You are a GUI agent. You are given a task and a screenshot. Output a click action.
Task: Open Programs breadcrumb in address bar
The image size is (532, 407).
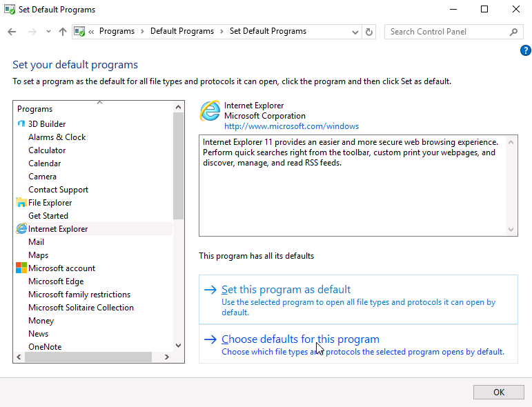click(117, 31)
